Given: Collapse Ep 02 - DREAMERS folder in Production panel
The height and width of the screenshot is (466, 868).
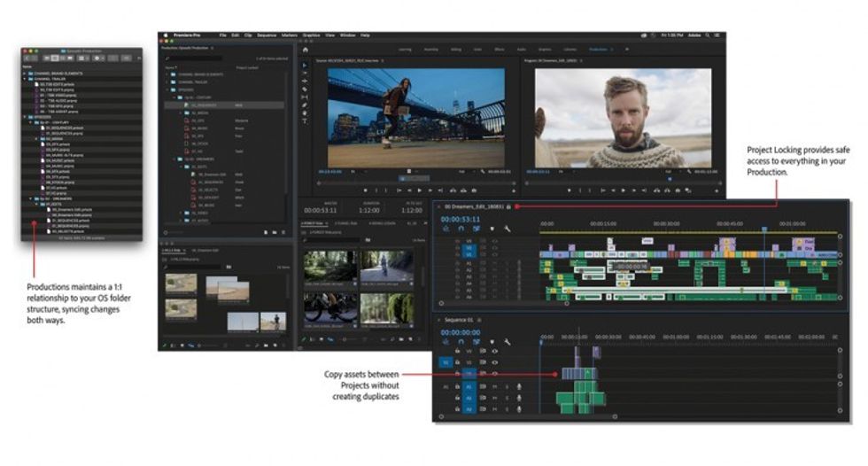Looking at the screenshot, I should click(x=174, y=159).
